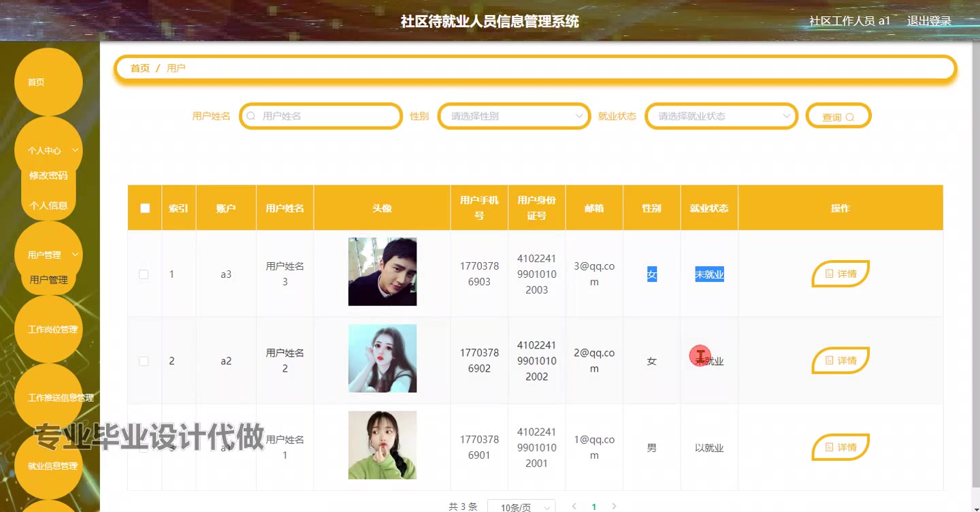Click 社区工作人员 a1 account label
This screenshot has width=980, height=512.
850,20
